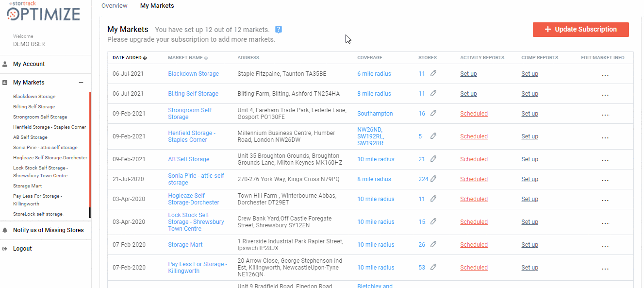Viewport: 644px width, 288px height.
Task: Click the Stores column header
Action: click(x=428, y=58)
